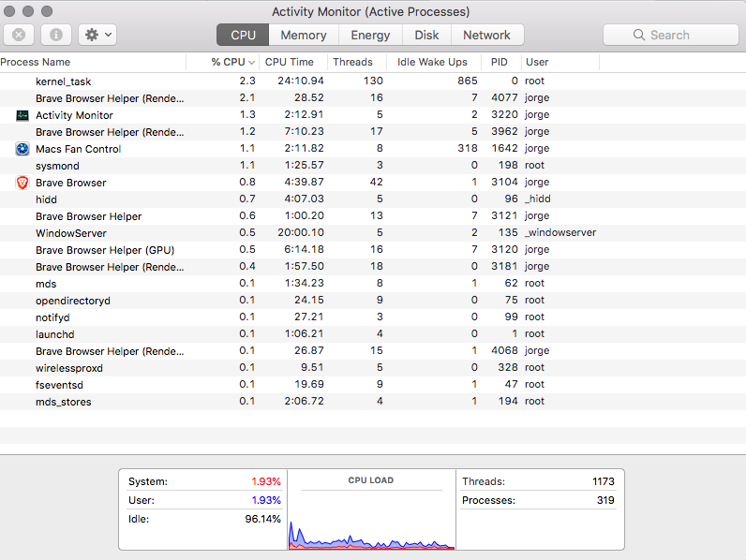Click the 130 threads cell for kernel_task
The image size is (746, 560).
(373, 81)
